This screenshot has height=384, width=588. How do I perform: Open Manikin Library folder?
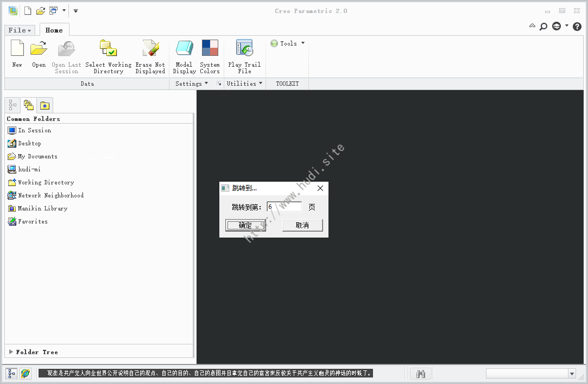coord(37,208)
